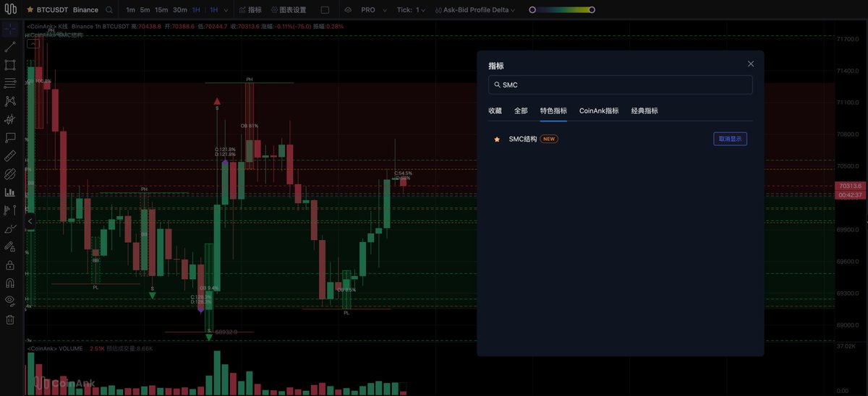Open the Tick value dropdown
Screen dimensions: 868x396
(x=412, y=10)
